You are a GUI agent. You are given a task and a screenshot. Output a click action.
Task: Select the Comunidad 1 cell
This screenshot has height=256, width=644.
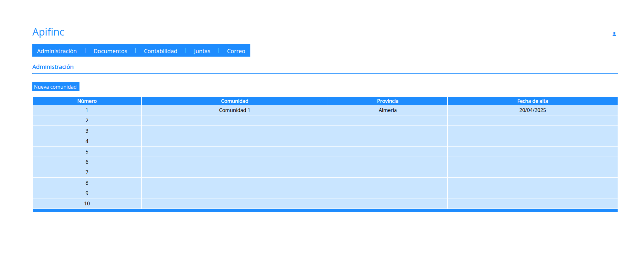(x=235, y=110)
